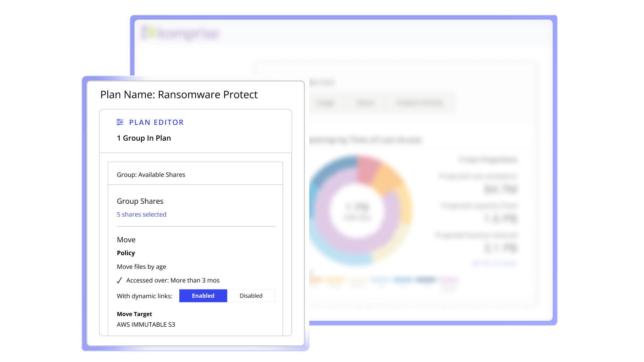This screenshot has width=644, height=362.
Task: Click the dark blue legend swatch below chart
Action: 425,280
